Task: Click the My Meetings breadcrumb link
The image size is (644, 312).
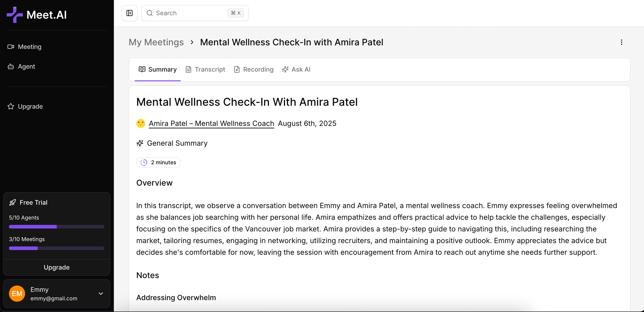Action: point(156,42)
